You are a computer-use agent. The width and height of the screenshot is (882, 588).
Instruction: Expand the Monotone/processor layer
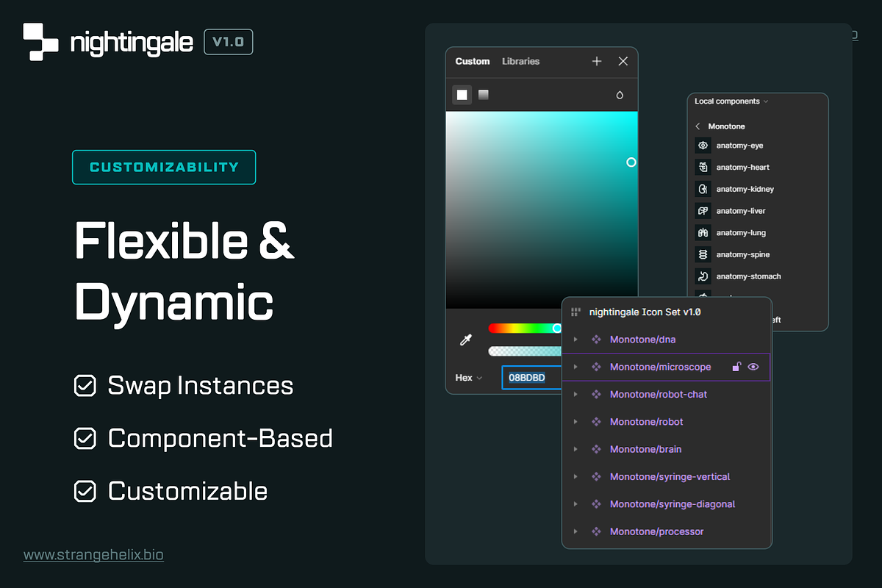point(576,531)
